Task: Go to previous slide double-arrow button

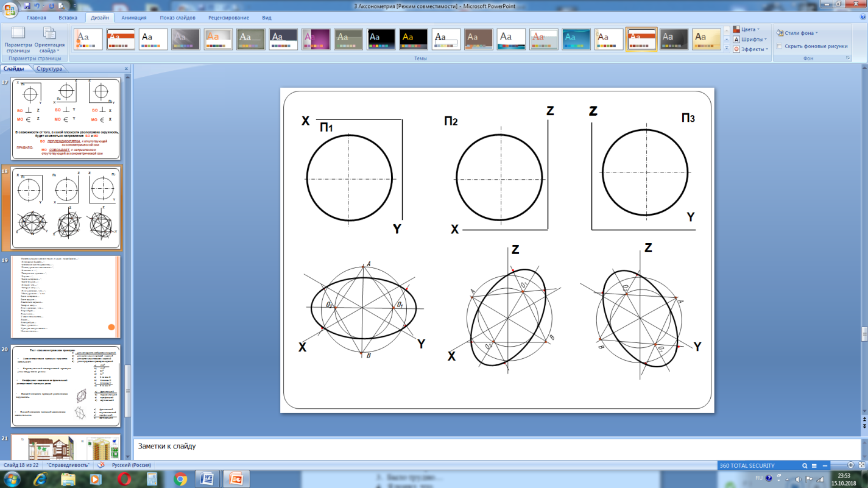Action: [x=864, y=420]
